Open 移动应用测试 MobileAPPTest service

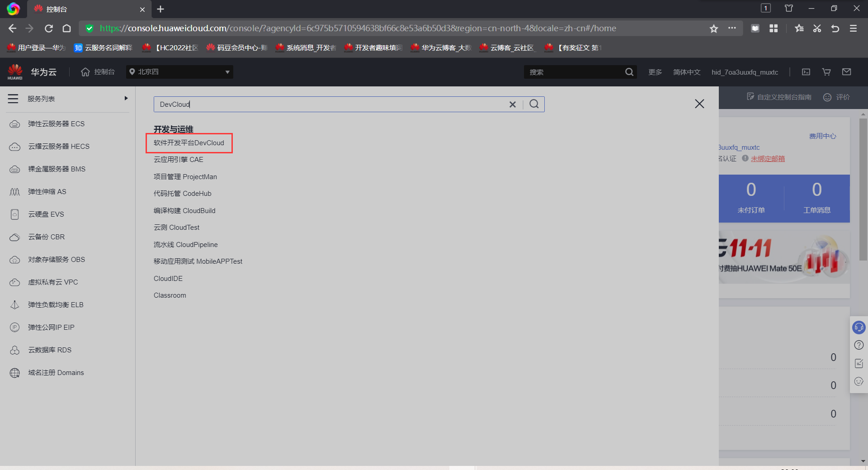pos(198,261)
